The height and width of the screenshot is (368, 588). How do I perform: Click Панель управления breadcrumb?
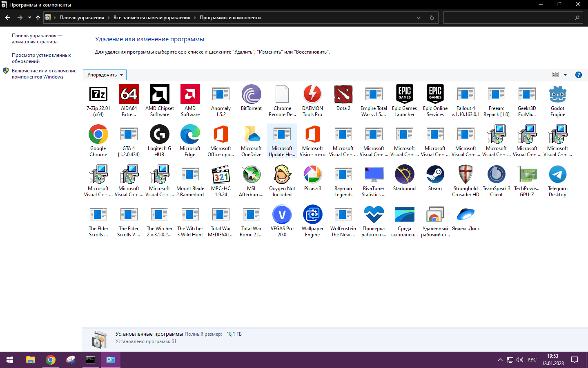[82, 18]
